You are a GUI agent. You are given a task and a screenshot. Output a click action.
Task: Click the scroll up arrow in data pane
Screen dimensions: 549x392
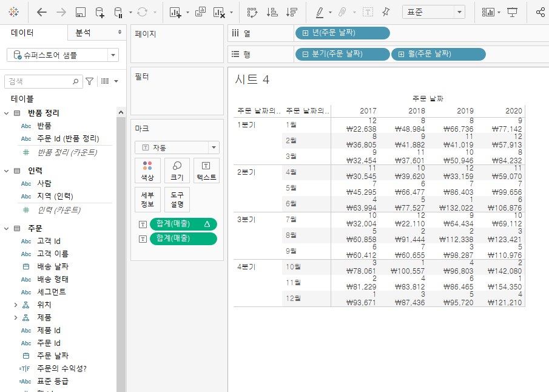pos(121,112)
